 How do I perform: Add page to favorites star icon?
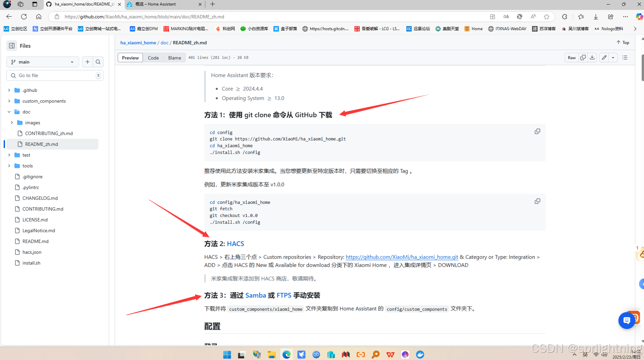click(x=546, y=17)
